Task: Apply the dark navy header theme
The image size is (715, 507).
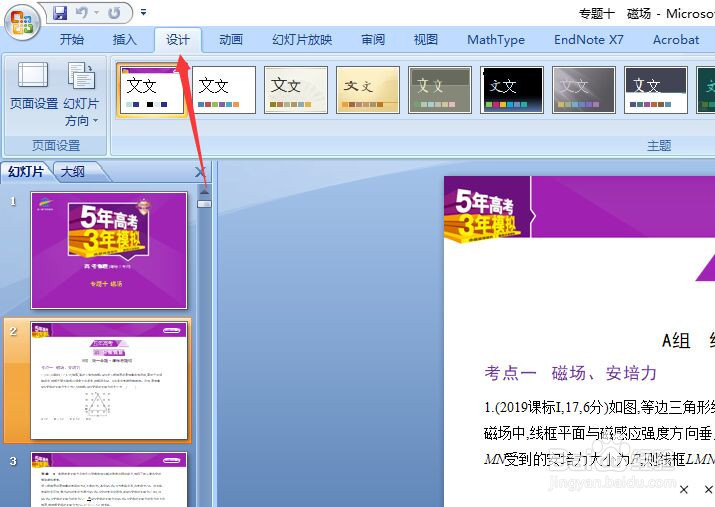Action: click(x=656, y=90)
